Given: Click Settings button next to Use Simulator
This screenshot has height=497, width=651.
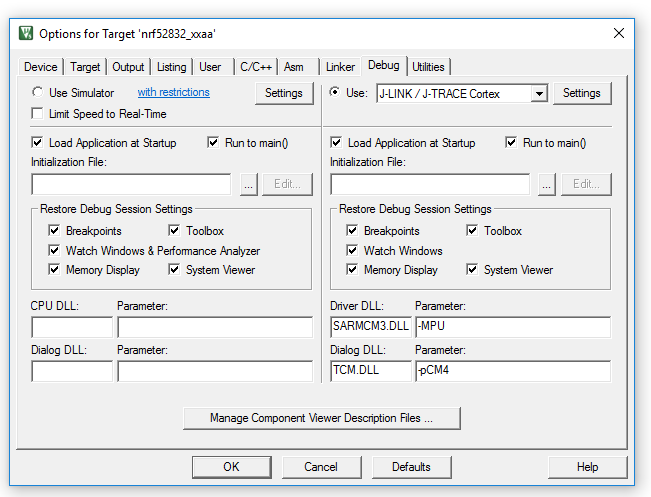Looking at the screenshot, I should pyautogui.click(x=284, y=93).
